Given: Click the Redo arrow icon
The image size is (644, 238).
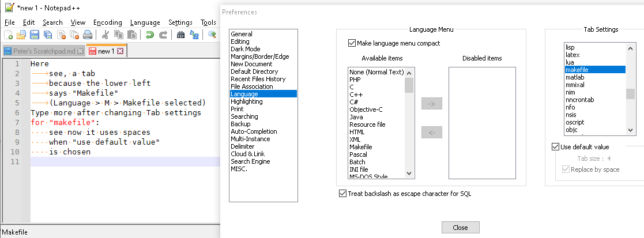Looking at the screenshot, I should (163, 35).
